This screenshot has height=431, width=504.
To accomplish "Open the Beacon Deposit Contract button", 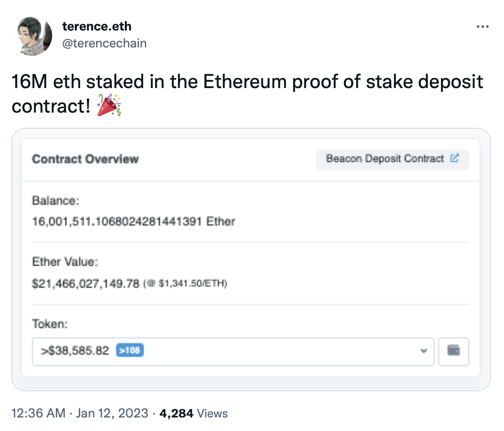I will coord(392,160).
